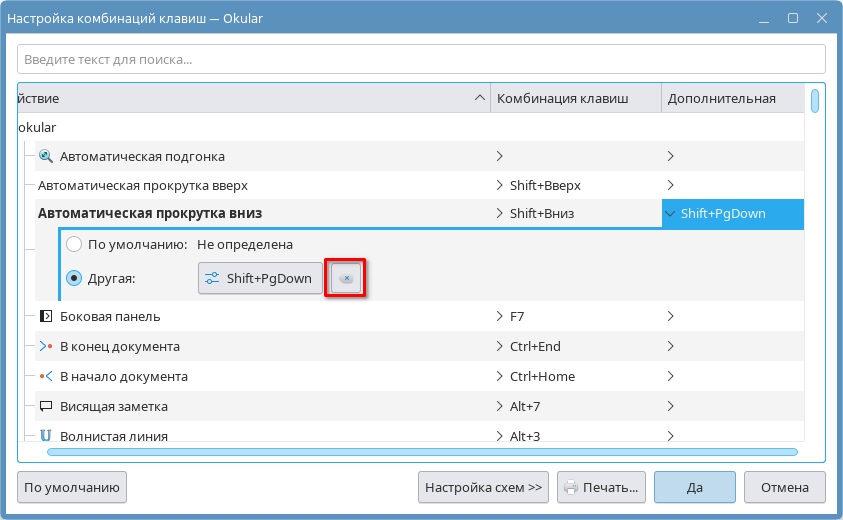Focus the shortcut search text field
Image resolution: width=843 pixels, height=520 pixels.
point(420,59)
